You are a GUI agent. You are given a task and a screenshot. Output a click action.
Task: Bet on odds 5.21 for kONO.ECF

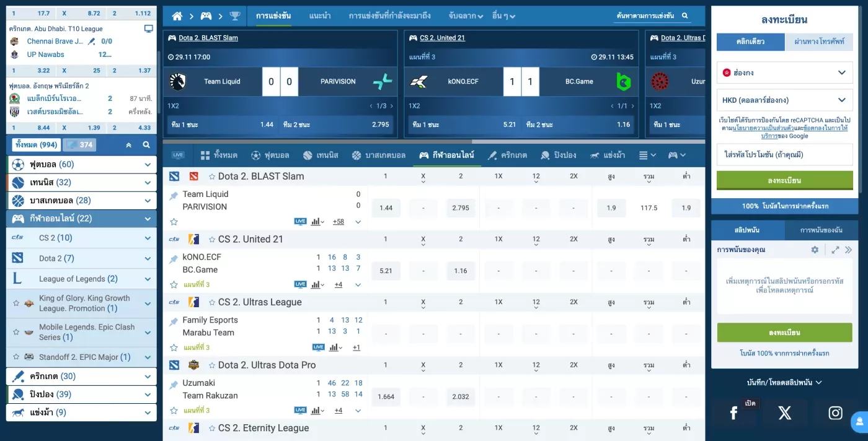(386, 271)
